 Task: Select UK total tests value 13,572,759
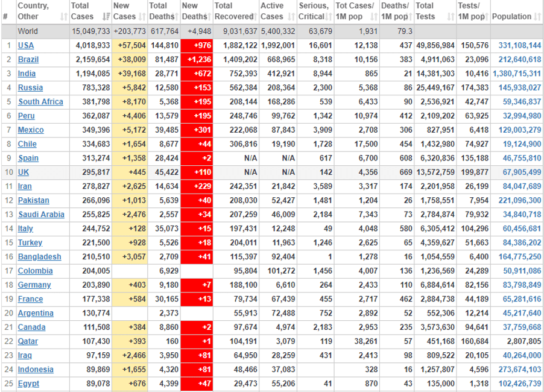click(x=435, y=172)
